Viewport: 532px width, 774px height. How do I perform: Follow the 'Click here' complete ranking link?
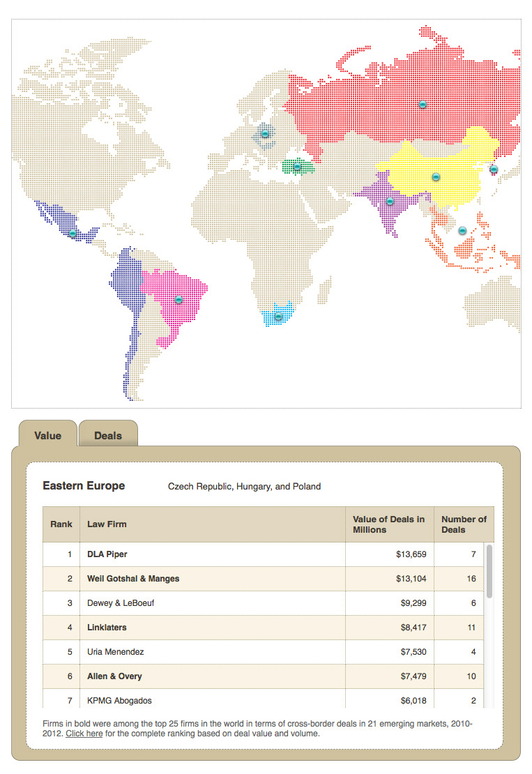84,734
